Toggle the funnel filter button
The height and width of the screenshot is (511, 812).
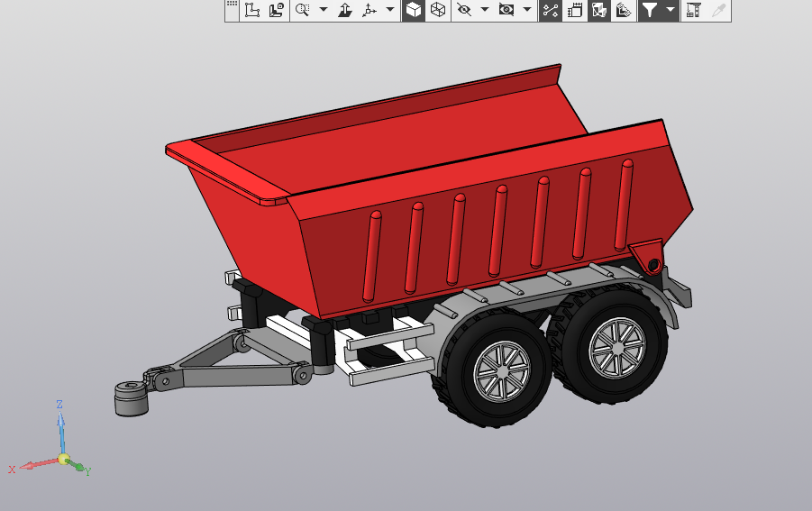click(650, 10)
